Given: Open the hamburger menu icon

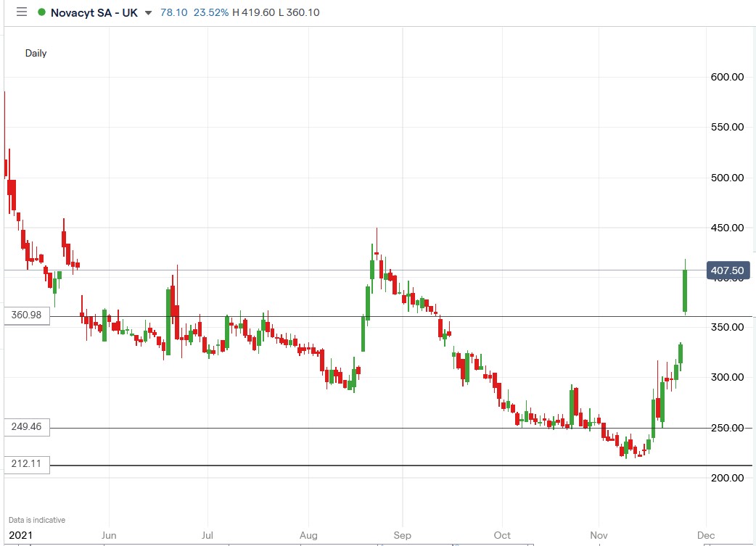Looking at the screenshot, I should (x=22, y=12).
